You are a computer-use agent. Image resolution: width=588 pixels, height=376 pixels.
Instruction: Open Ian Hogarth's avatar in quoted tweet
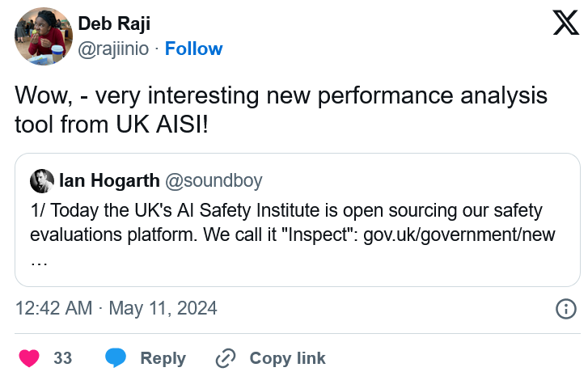click(41, 180)
